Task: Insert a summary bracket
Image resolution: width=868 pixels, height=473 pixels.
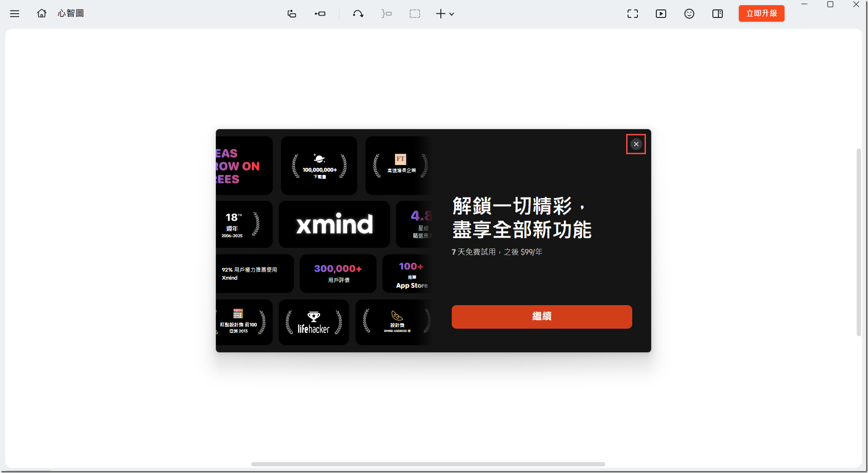Action: coord(387,14)
